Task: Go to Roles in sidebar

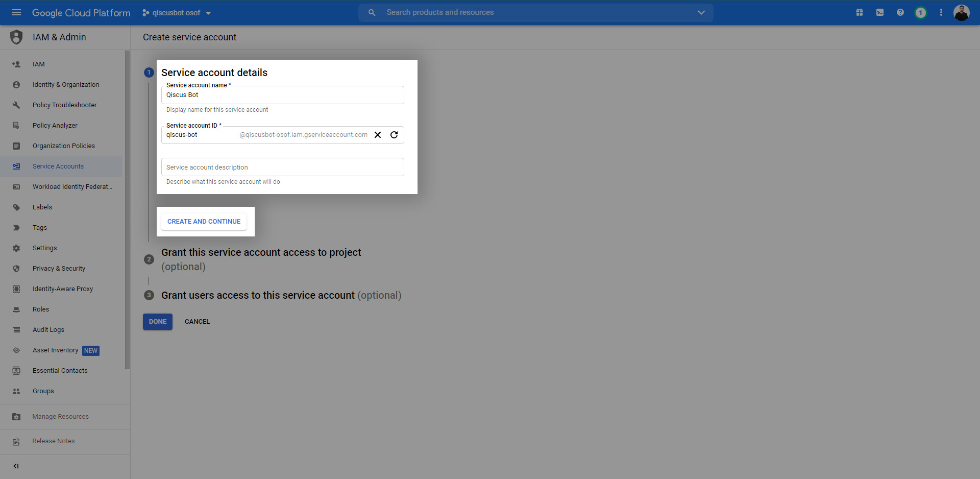Action: pos(41,309)
